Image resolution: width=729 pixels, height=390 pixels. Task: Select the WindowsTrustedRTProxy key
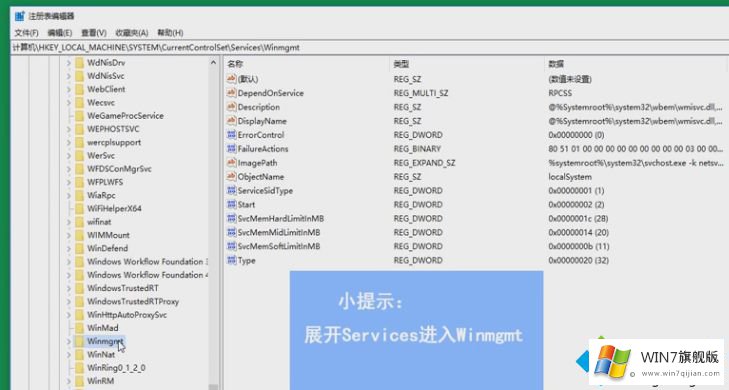pyautogui.click(x=133, y=302)
